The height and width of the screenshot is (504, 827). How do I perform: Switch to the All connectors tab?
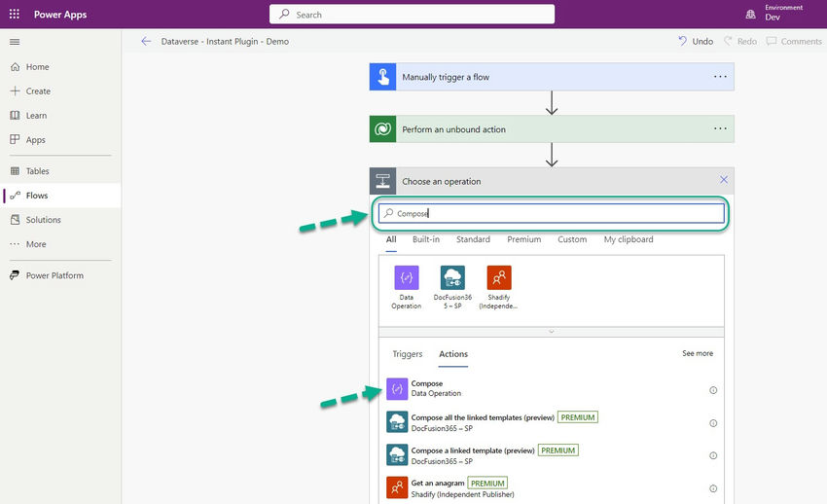pyautogui.click(x=391, y=239)
